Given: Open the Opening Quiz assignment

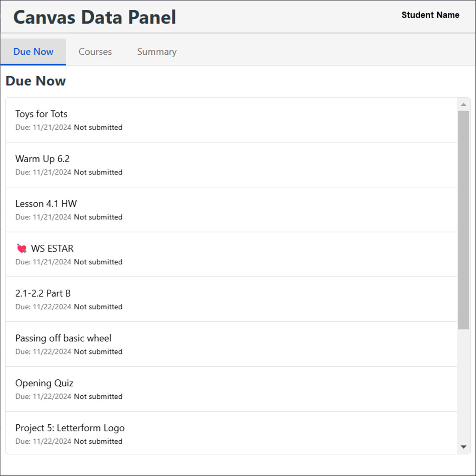Looking at the screenshot, I should pyautogui.click(x=231, y=389).
